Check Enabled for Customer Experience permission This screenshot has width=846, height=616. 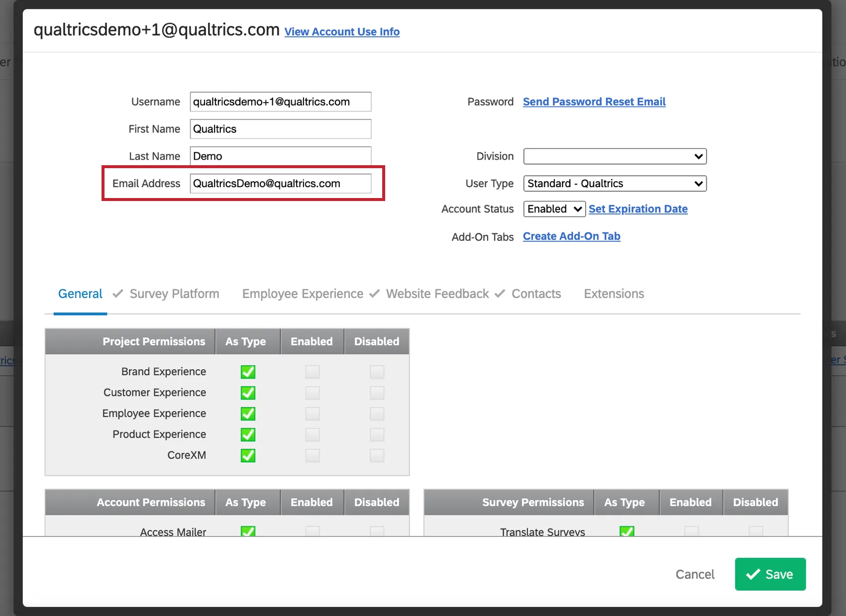tap(312, 393)
